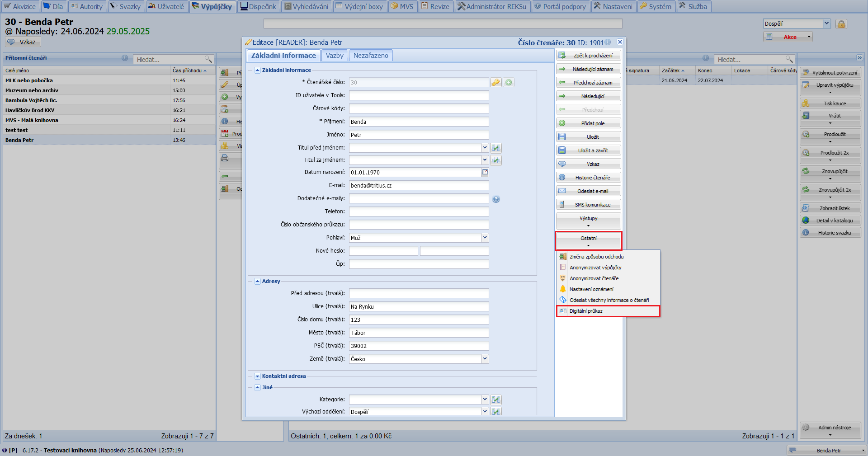868x456 pixels.
Task: Open calendar picker for Datum narození
Action: tap(485, 172)
